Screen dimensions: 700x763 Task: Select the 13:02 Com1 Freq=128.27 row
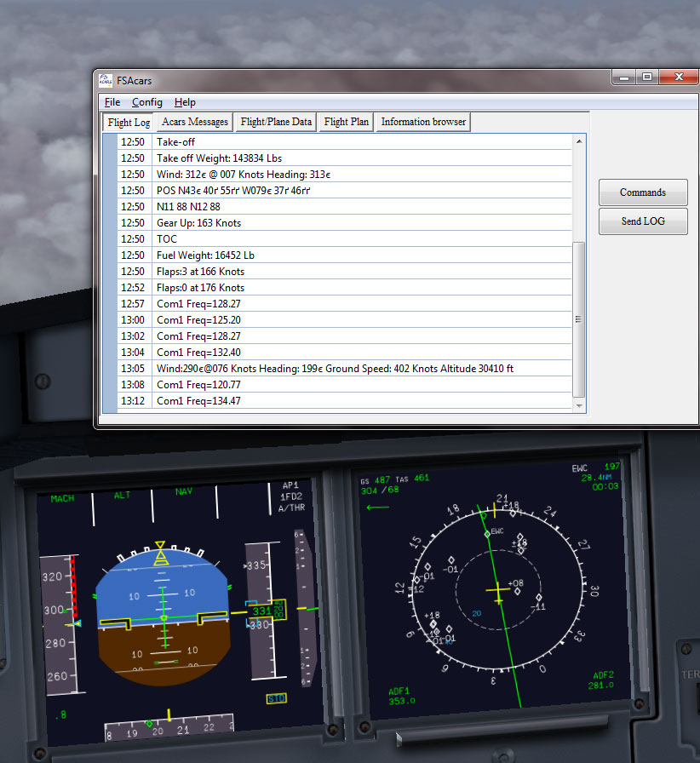(344, 336)
